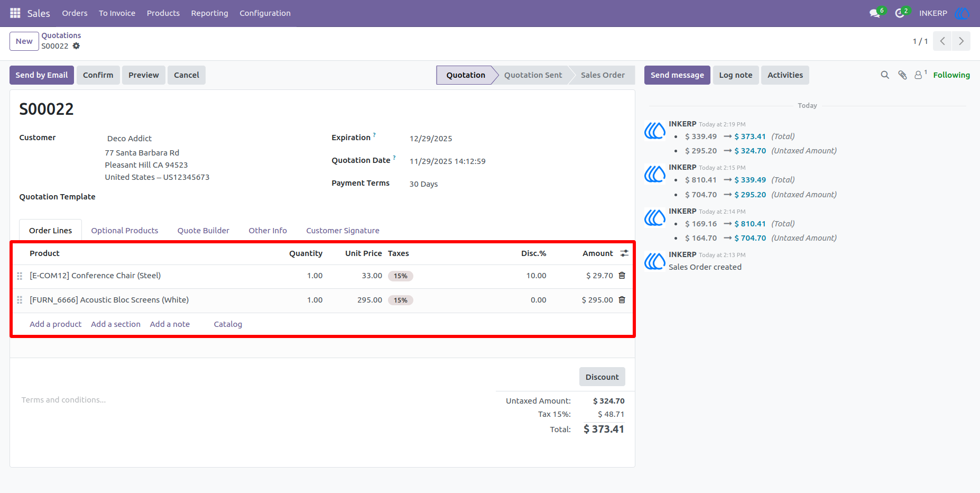Image resolution: width=980 pixels, height=493 pixels.
Task: Open the conversations chat icon
Action: pyautogui.click(x=875, y=13)
